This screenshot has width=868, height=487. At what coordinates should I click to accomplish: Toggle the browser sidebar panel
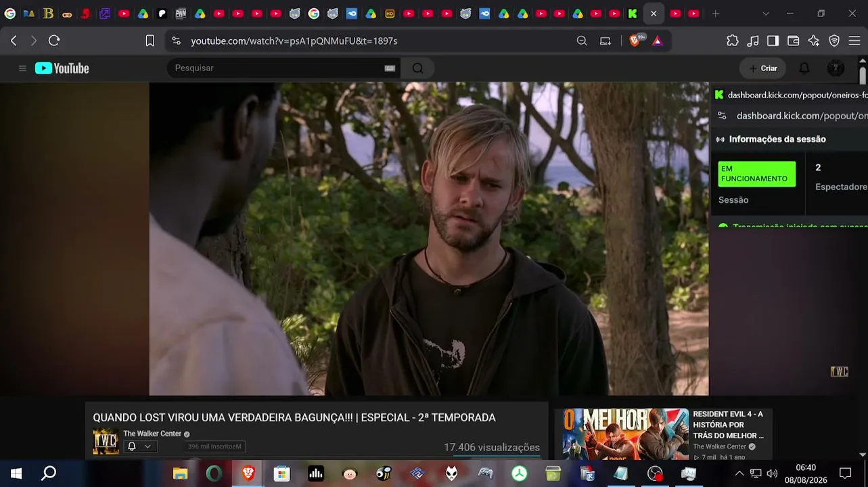pos(773,41)
